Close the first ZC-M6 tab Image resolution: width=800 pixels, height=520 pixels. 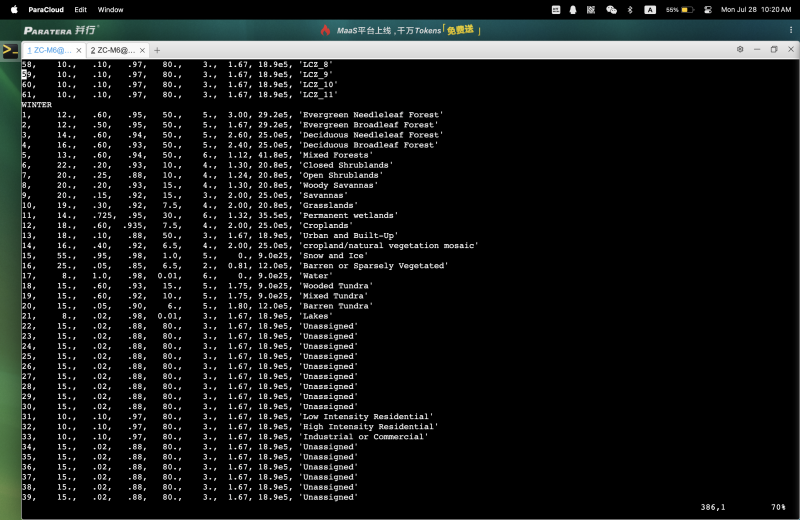[x=78, y=50]
